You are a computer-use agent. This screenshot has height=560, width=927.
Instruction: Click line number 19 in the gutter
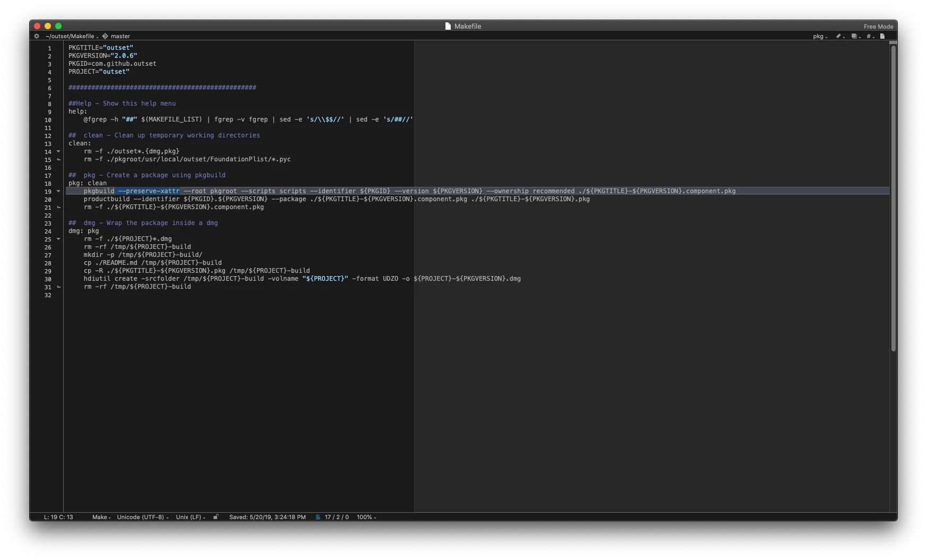point(48,192)
